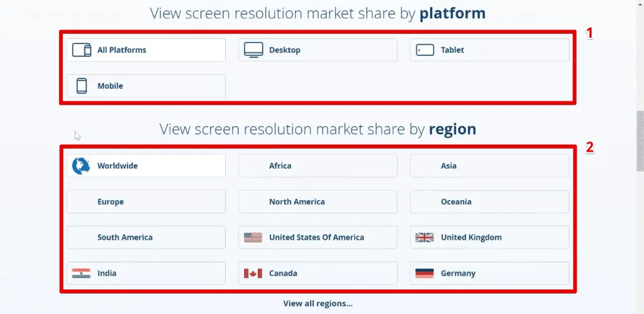This screenshot has width=644, height=314.
Task: Select the South America region button
Action: tap(146, 238)
